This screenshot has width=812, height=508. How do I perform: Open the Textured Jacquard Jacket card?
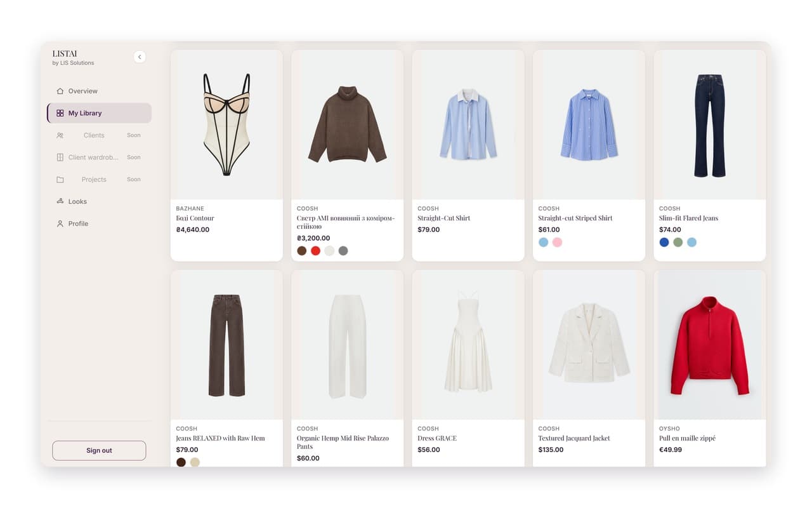pos(589,368)
